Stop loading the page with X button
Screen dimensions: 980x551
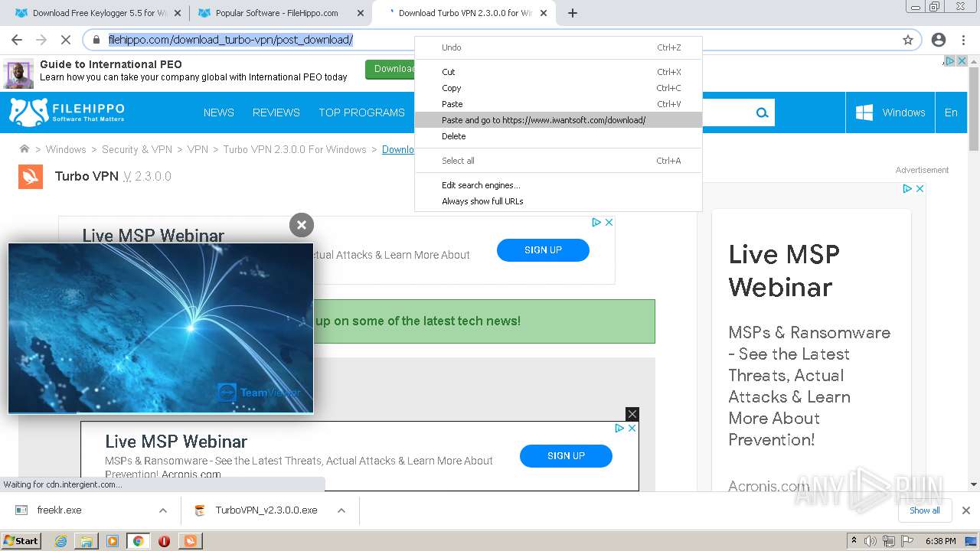pos(66,40)
